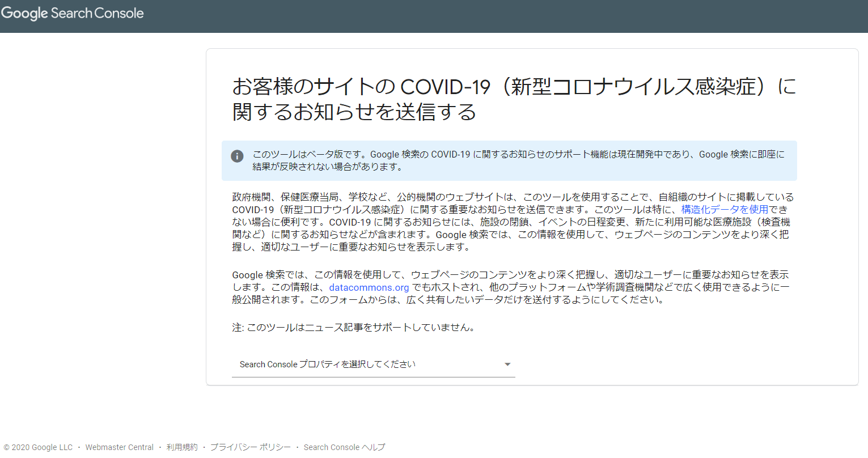
Task: Open Search Console ヘルプ from the footer
Action: click(x=344, y=447)
